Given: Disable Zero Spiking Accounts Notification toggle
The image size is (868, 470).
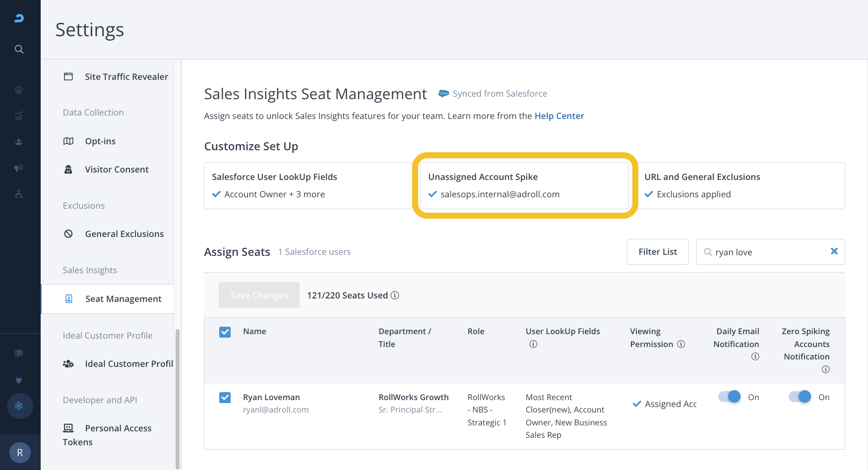Looking at the screenshot, I should (800, 397).
